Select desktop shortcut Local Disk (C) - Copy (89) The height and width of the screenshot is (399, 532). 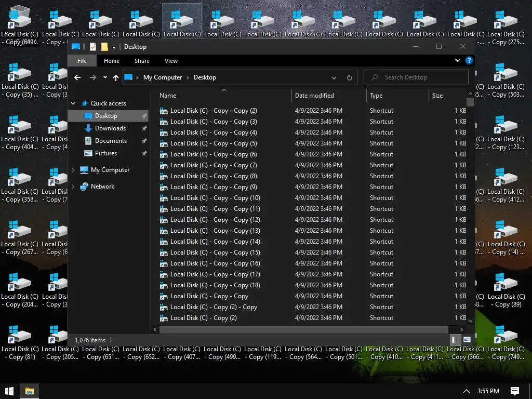point(506,290)
